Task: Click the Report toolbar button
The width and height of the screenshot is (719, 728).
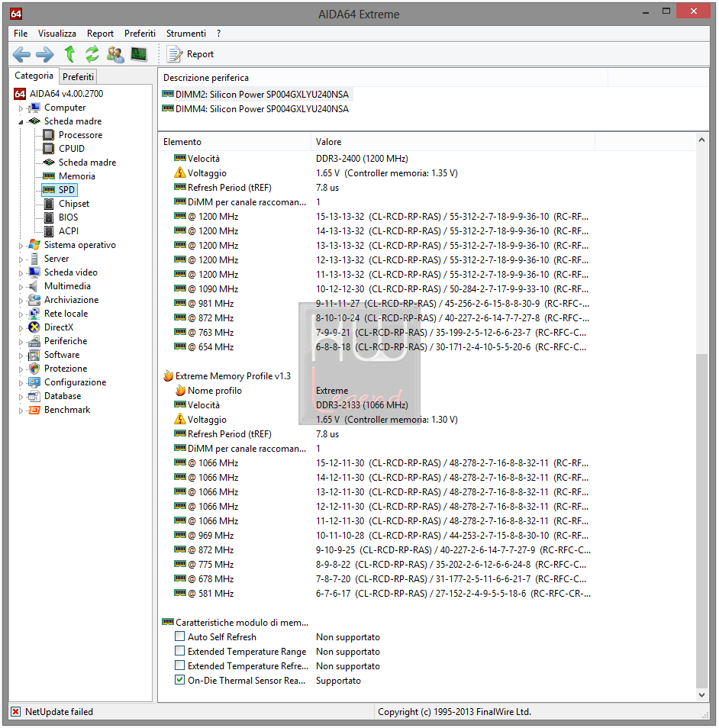Action: pos(190,54)
